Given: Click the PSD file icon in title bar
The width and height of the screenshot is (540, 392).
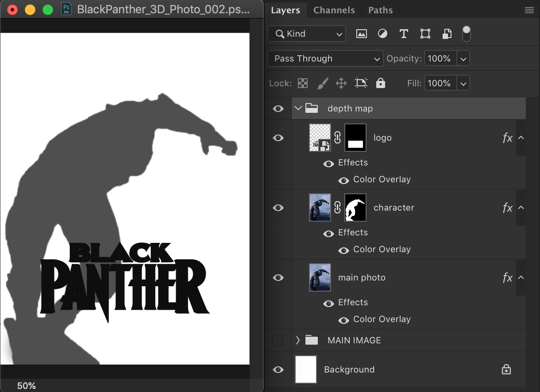Looking at the screenshot, I should pos(66,9).
